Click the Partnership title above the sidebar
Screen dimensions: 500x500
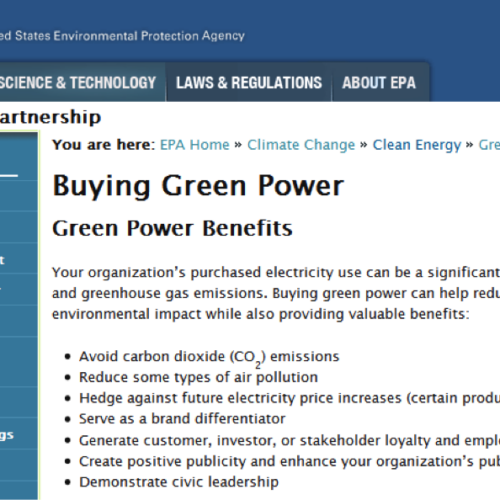pyautogui.click(x=50, y=117)
